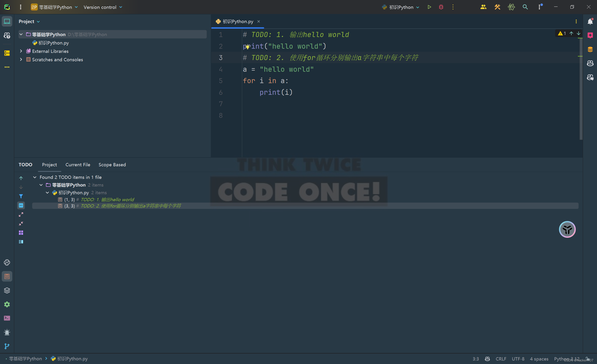Screen dimensions: 597x364
Task: Open Code With Me people icon
Action: [483, 7]
